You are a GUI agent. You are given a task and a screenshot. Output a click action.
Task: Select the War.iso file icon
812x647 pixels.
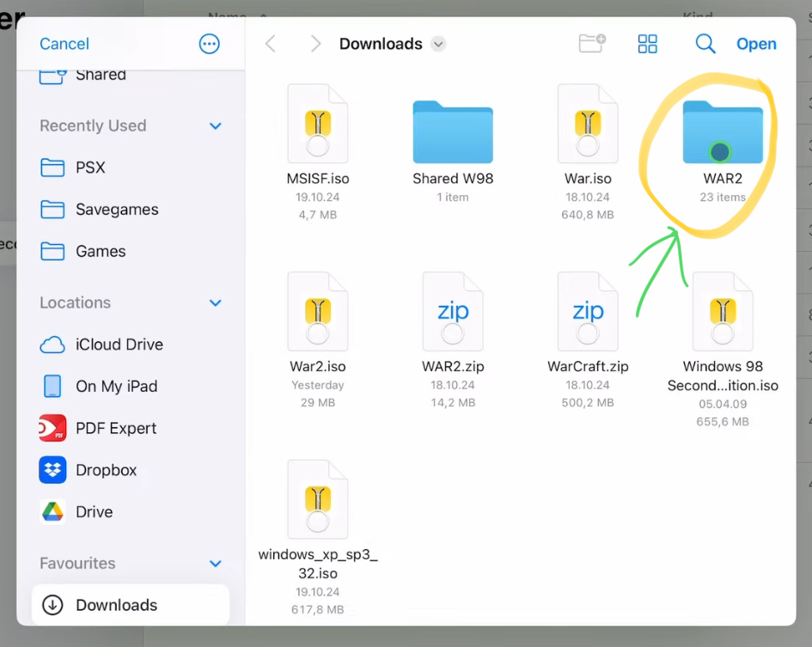(587, 124)
